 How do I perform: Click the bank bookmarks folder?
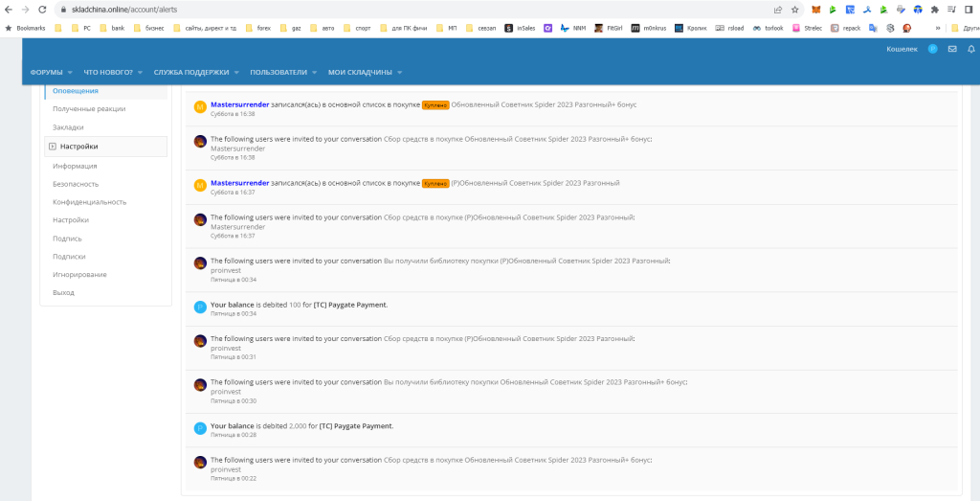tap(111, 28)
